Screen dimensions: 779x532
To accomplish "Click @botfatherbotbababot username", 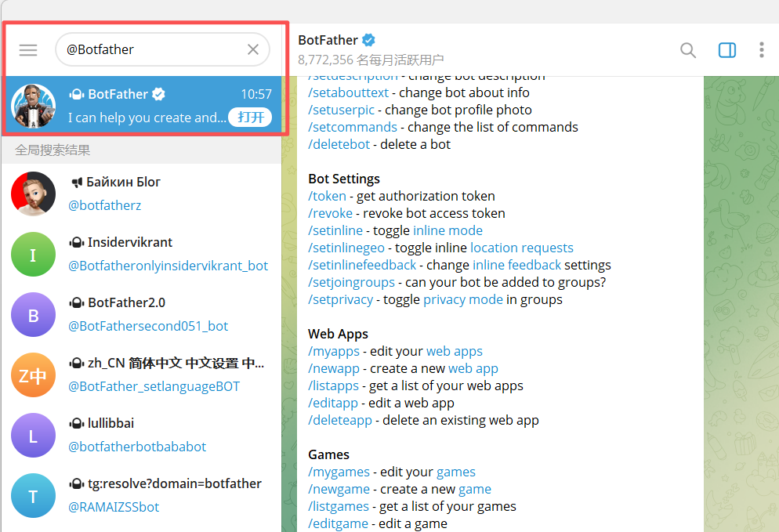I will pyautogui.click(x=137, y=447).
